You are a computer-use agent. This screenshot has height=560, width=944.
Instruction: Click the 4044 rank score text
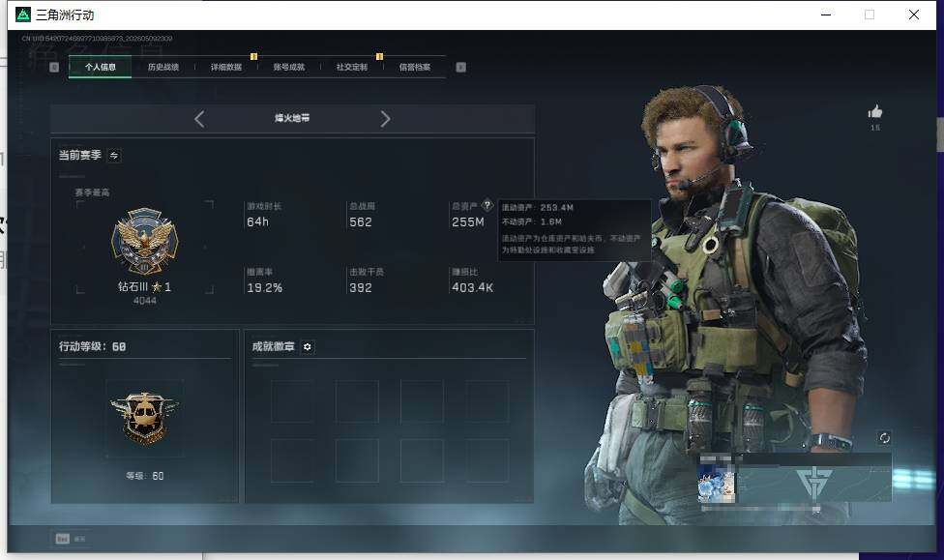point(144,301)
